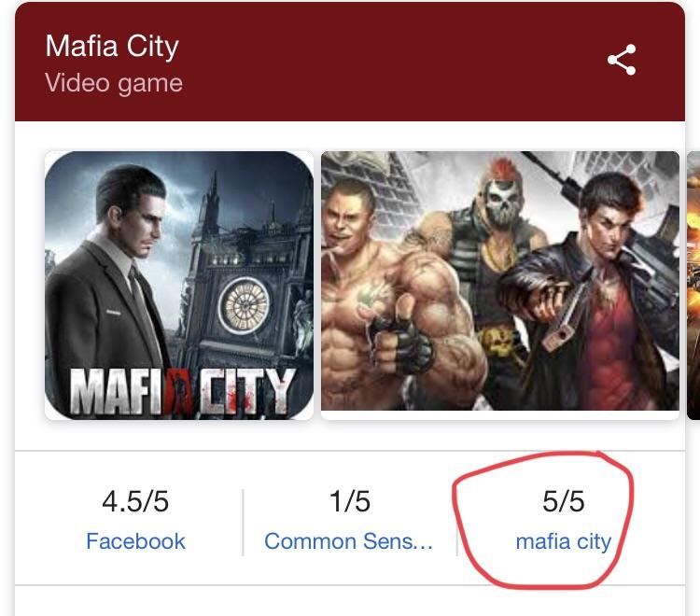The height and width of the screenshot is (616, 700).
Task: Follow the "mafia city" rating source link
Action: point(563,541)
